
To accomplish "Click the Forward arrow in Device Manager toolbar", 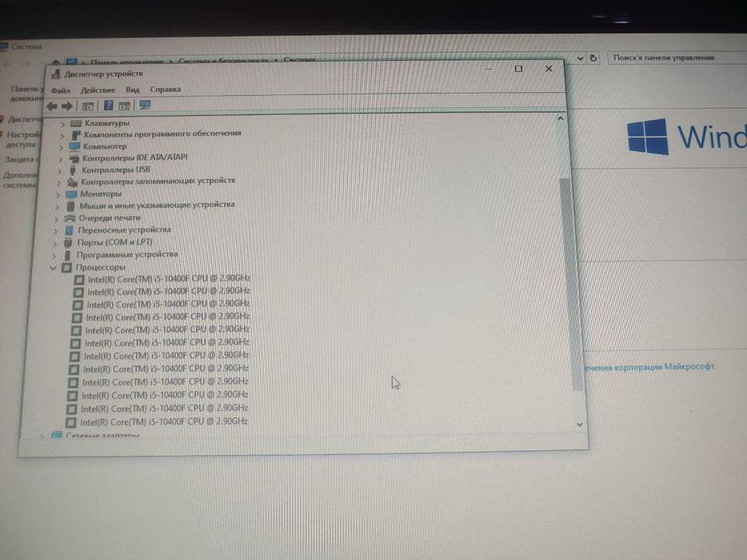I will (x=67, y=106).
